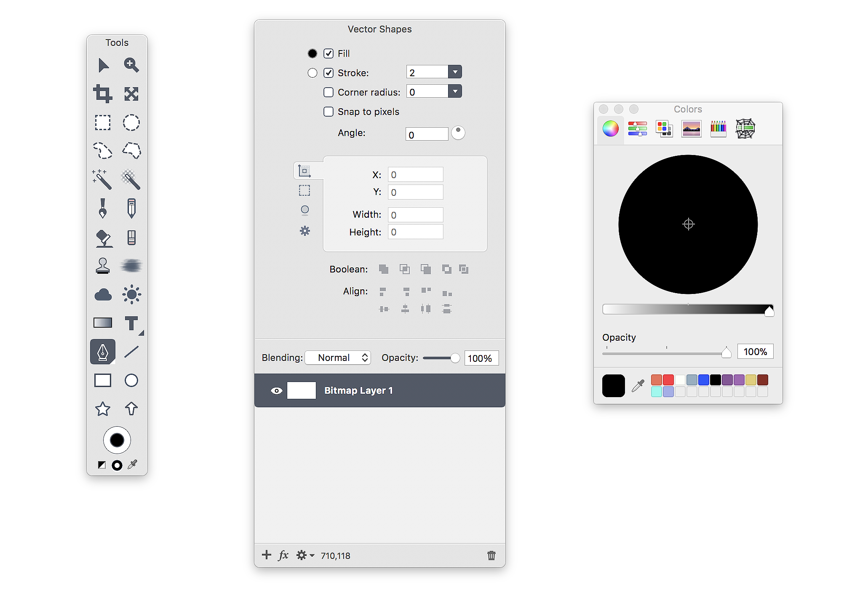868x601 pixels.
Task: Select the Gradient fill tool
Action: point(102,323)
